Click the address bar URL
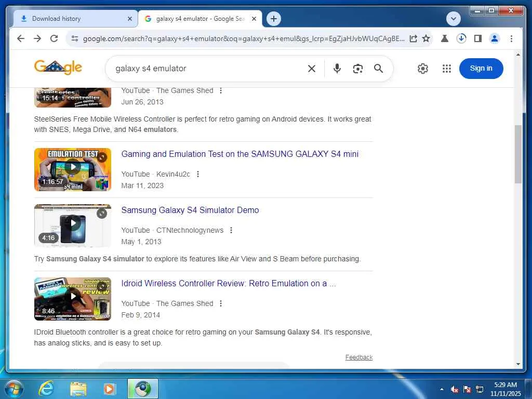Image resolution: width=532 pixels, height=399 pixels. click(244, 38)
